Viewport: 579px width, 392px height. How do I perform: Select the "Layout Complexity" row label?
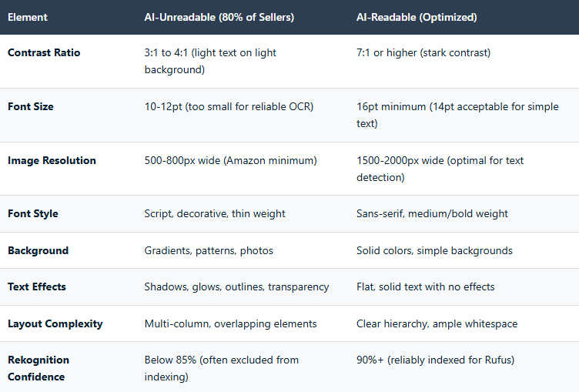pos(55,323)
